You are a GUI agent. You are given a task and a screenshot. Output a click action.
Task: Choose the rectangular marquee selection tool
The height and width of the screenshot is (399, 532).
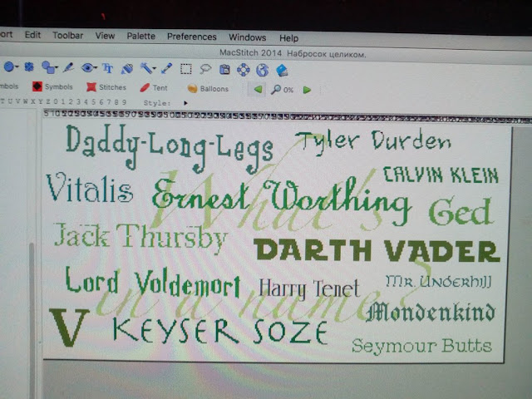coord(186,69)
